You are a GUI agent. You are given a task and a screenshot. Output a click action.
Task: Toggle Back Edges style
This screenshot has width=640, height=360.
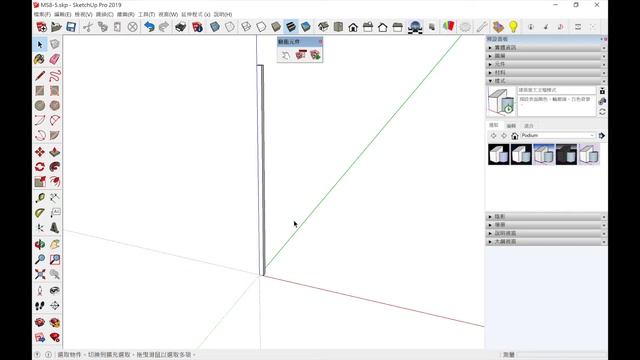[x=230, y=27]
